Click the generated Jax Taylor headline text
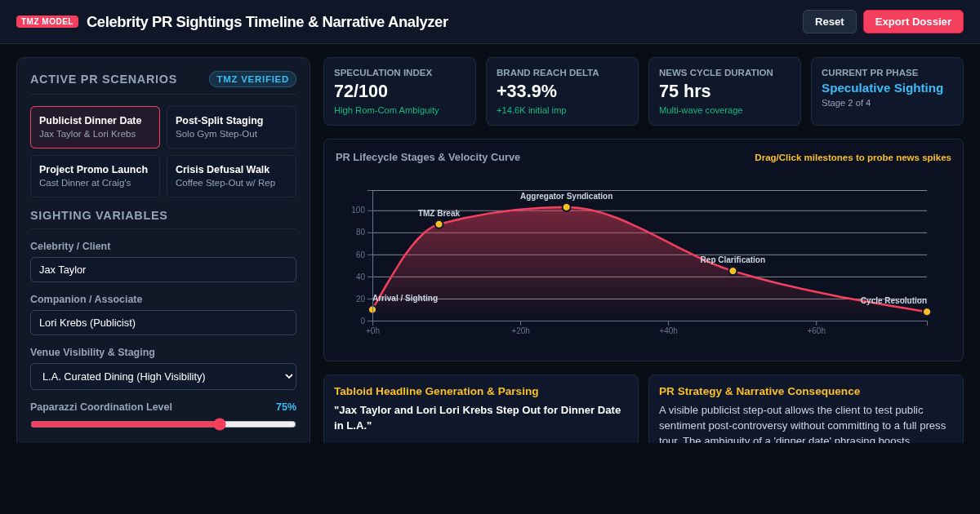Screen dimensions: 980x514 [x=478, y=418]
